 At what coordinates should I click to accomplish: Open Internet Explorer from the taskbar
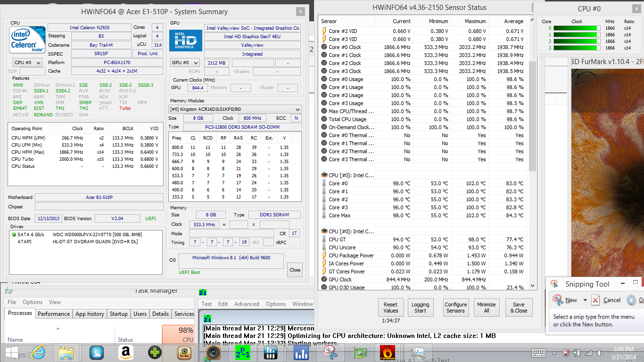click(x=39, y=353)
